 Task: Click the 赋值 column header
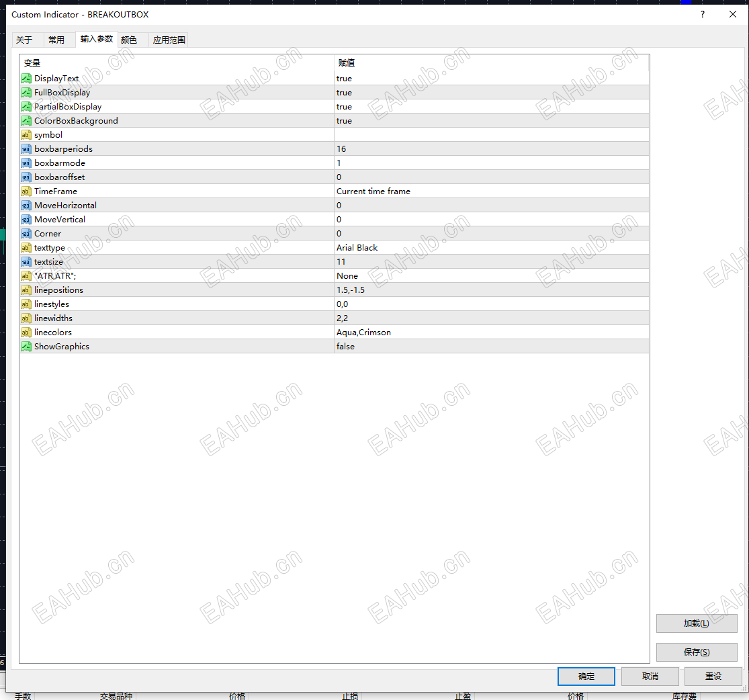coord(492,62)
